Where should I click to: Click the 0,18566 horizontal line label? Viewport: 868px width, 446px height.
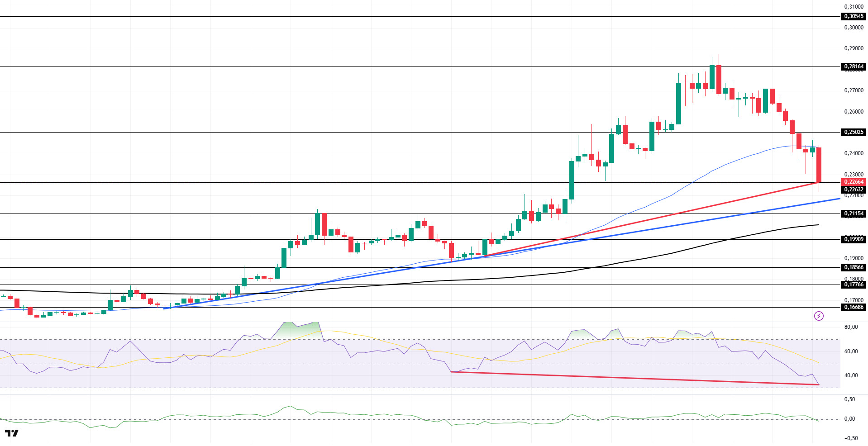[x=854, y=267]
